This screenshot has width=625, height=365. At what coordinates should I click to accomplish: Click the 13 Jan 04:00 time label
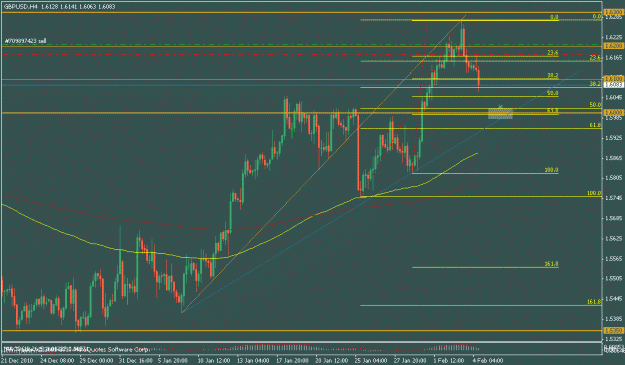252,361
